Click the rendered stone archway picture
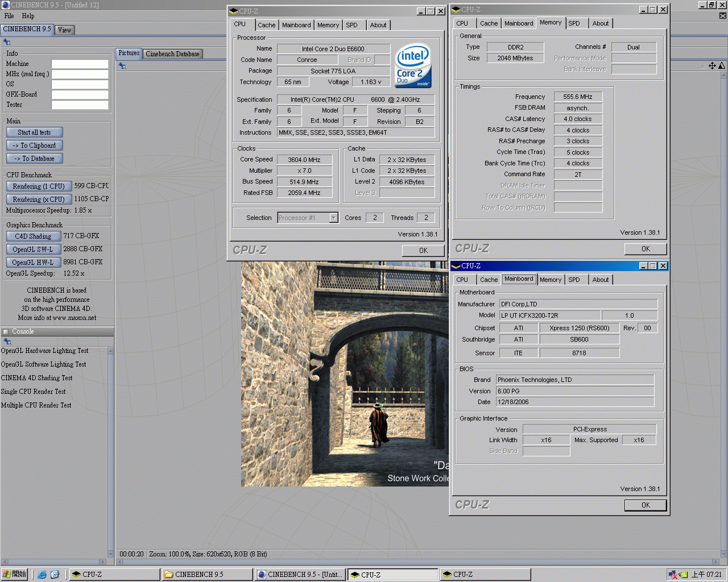 pyautogui.click(x=345, y=373)
